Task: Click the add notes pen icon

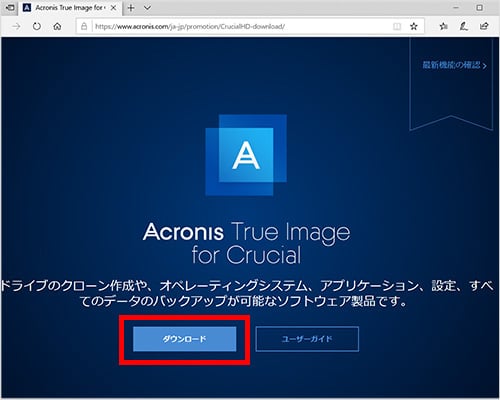Action: [x=464, y=26]
